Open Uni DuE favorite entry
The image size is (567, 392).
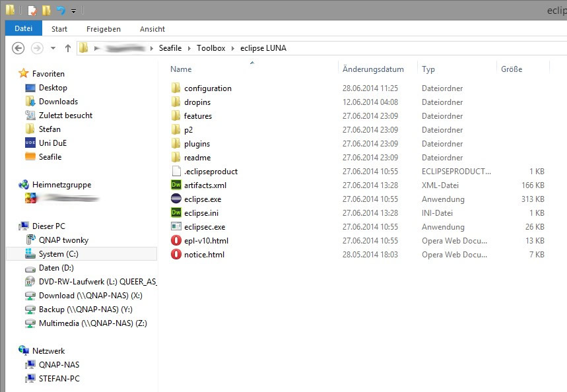point(53,143)
